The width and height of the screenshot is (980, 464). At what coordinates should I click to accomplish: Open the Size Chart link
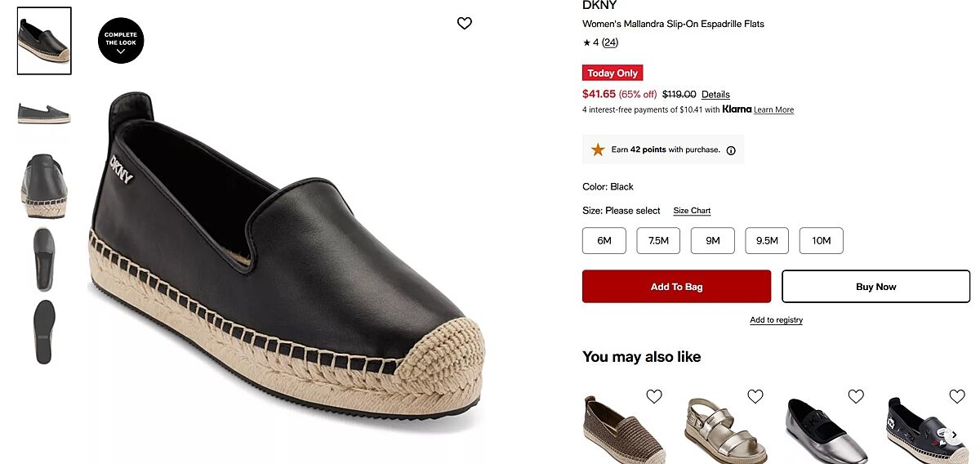coord(692,211)
